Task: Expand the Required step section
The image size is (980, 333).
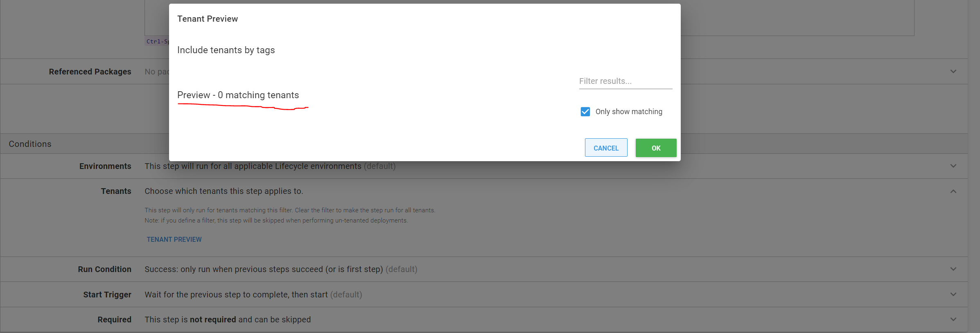Action: [953, 319]
